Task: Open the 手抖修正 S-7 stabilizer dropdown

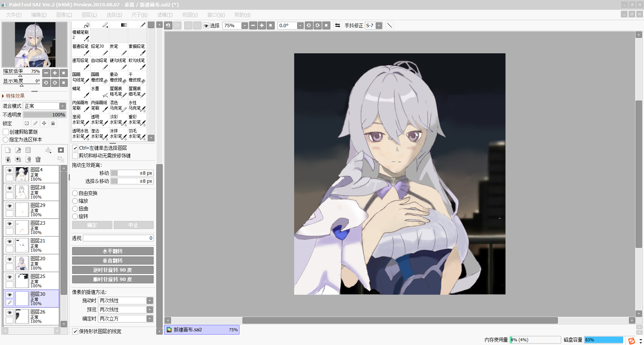Action: point(379,25)
